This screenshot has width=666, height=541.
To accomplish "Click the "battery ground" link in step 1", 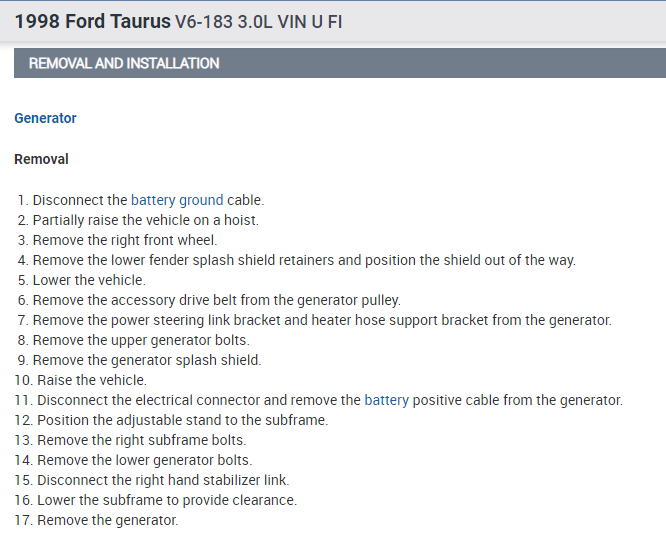I will coord(177,200).
